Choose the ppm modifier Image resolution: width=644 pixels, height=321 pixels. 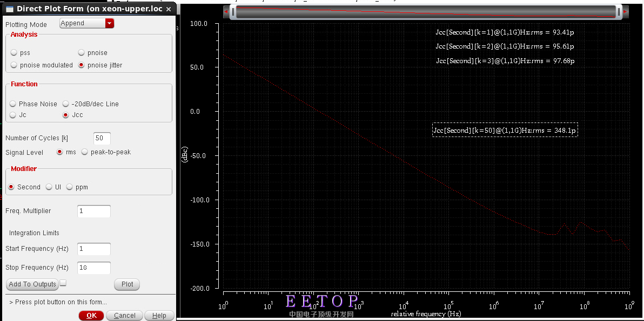[x=69, y=187]
